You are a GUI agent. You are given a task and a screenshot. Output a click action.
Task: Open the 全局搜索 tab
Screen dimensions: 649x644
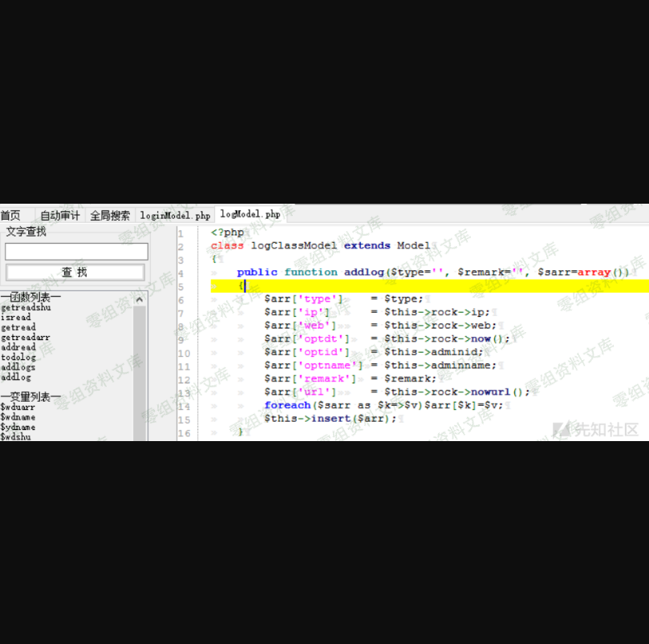[x=110, y=215]
